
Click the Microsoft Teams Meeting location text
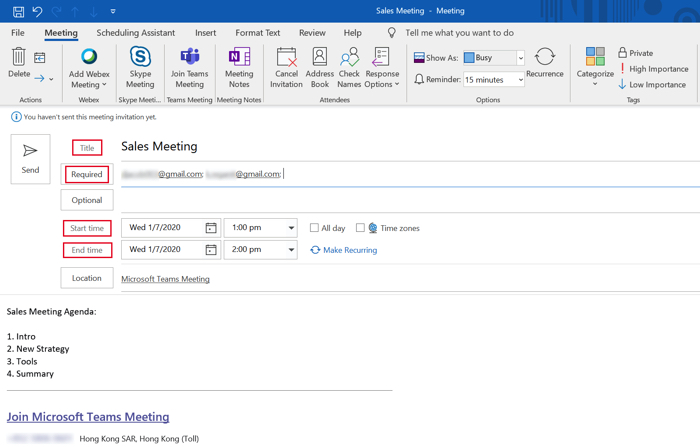pyautogui.click(x=165, y=279)
